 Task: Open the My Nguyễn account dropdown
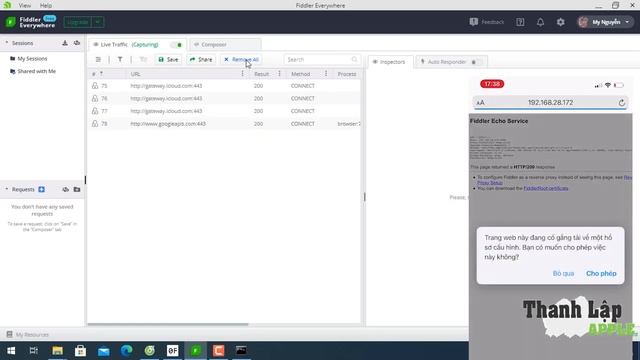tap(604, 22)
